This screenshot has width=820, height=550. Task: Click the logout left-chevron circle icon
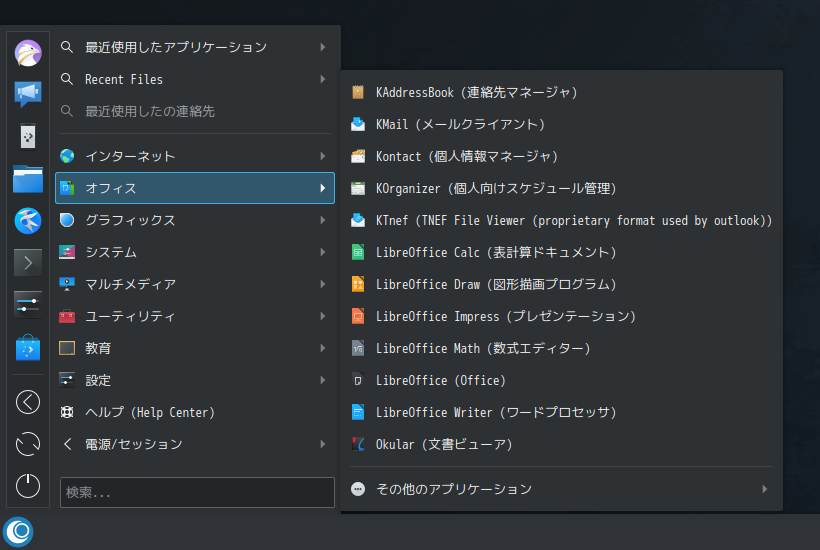click(28, 402)
